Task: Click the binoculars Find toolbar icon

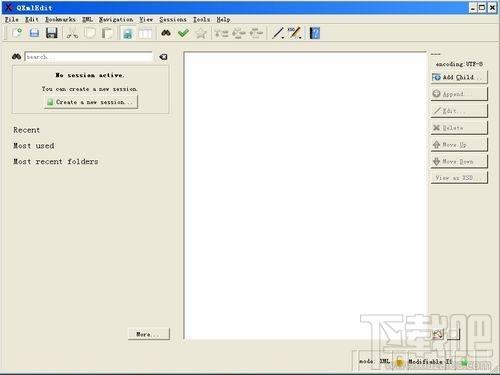Action: click(x=166, y=33)
